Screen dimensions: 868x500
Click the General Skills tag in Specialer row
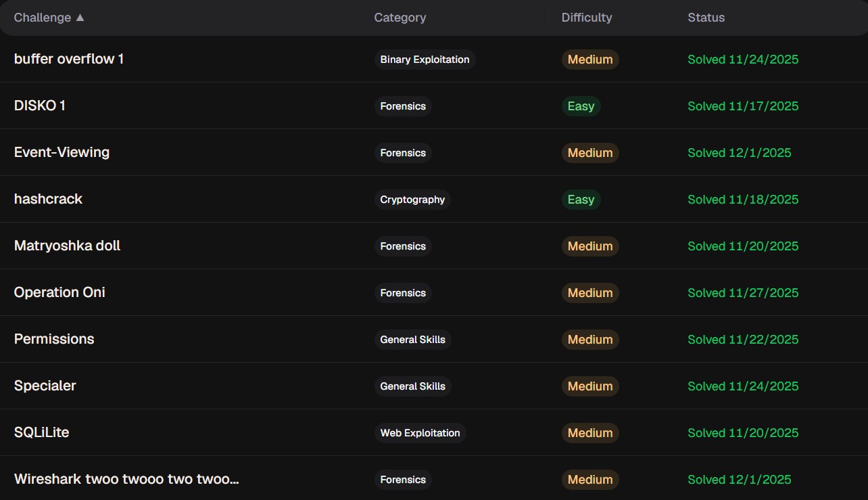pos(412,386)
